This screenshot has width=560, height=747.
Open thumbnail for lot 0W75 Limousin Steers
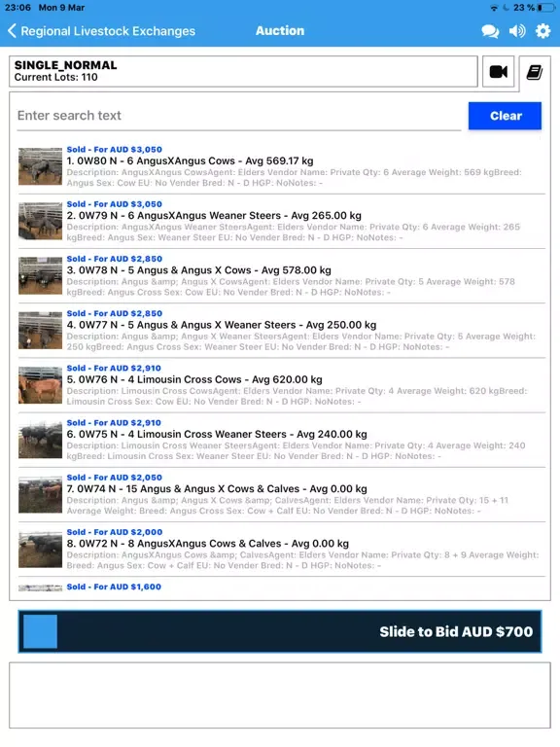41,440
